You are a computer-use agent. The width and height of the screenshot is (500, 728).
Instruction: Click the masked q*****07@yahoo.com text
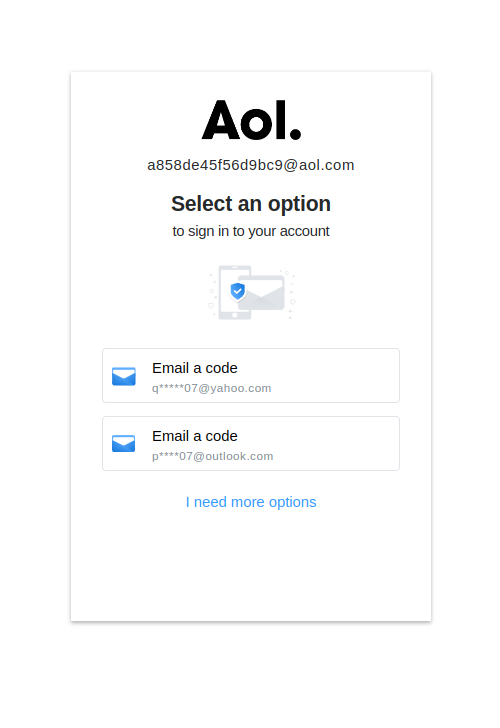pos(212,388)
